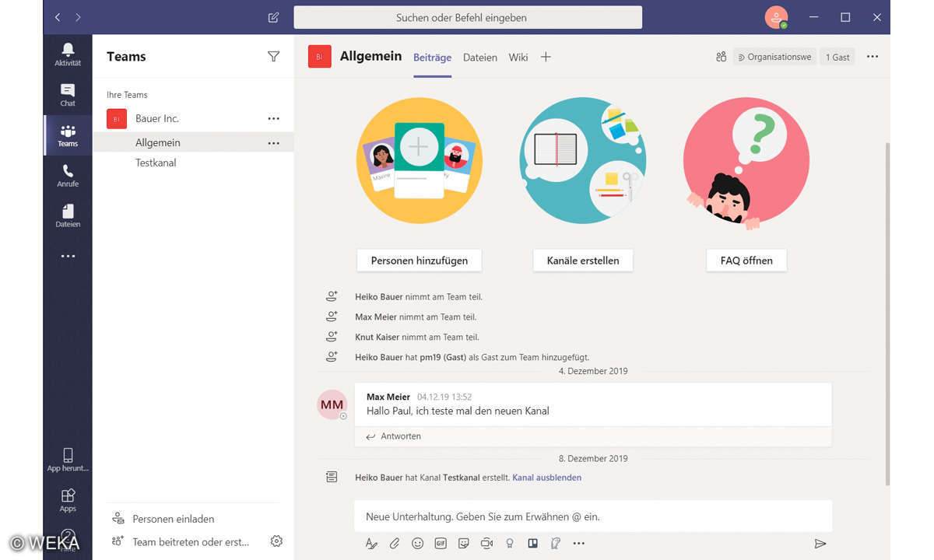Open the Organisationsweit privacy label
The width and height of the screenshot is (934, 560).
(774, 57)
